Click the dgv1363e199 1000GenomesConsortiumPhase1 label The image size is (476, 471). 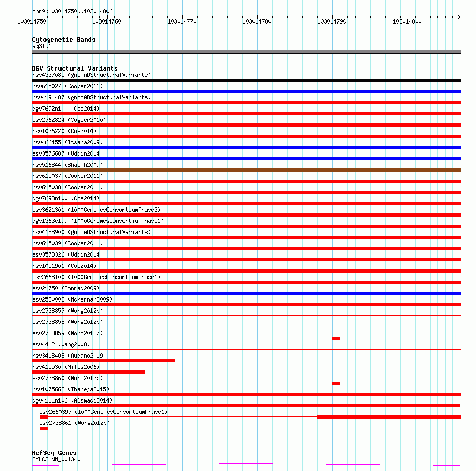click(98, 221)
